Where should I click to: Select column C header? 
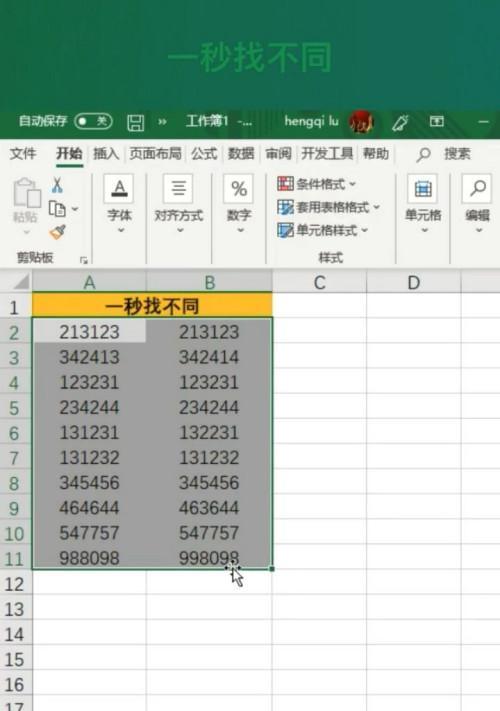[x=320, y=282]
